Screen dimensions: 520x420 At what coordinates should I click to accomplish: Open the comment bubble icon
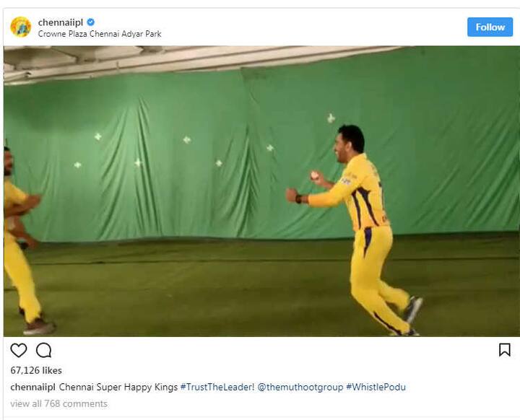(x=44, y=350)
